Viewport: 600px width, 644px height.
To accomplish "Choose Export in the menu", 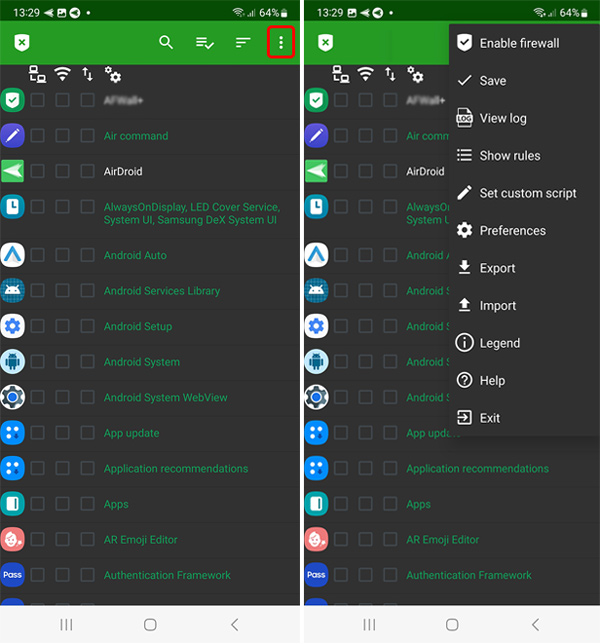I will pos(524,268).
